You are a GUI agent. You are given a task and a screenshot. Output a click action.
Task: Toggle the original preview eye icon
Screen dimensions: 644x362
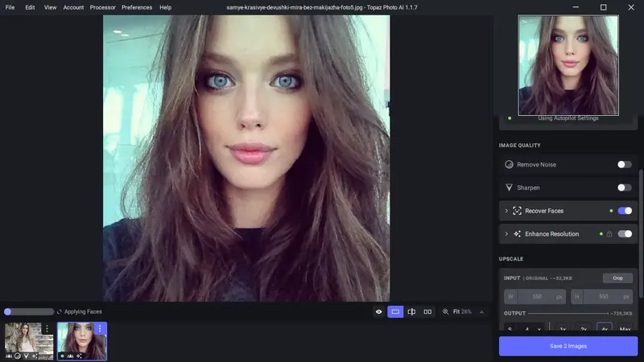[x=378, y=312]
